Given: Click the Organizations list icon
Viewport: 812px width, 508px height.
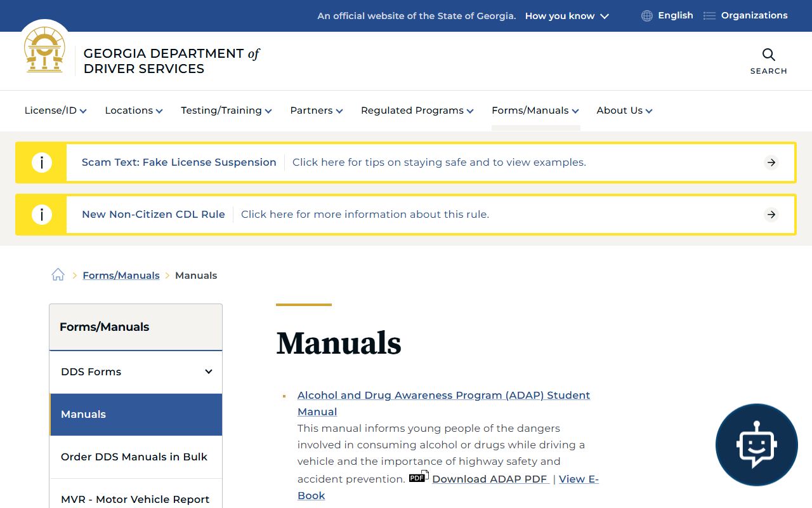Looking at the screenshot, I should pos(709,16).
